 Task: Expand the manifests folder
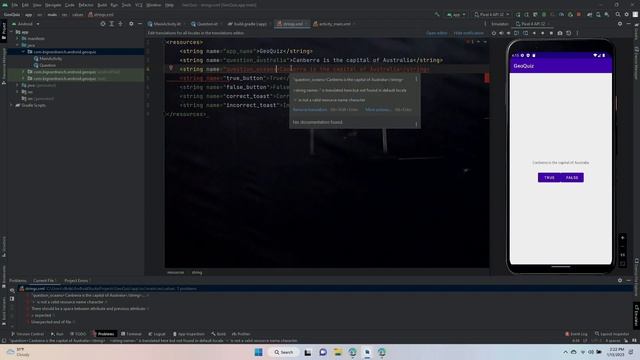point(18,38)
